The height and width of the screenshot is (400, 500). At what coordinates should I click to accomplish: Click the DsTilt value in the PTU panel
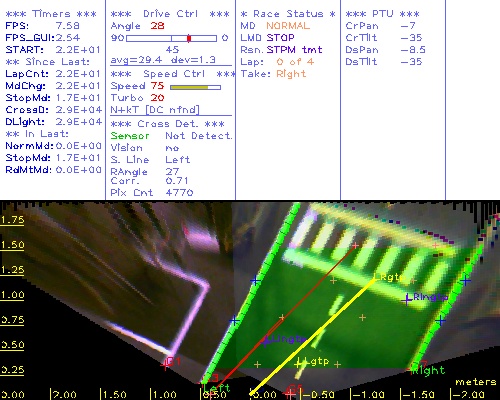pos(411,62)
